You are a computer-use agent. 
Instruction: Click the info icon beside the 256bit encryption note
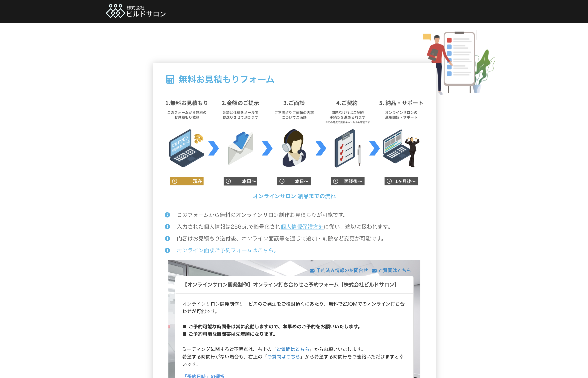click(x=167, y=226)
